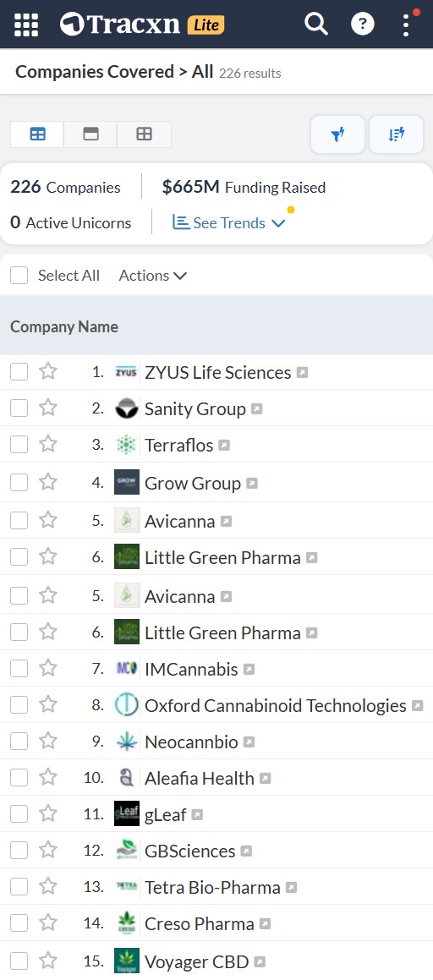Switch to the grid view tab
Image resolution: width=433 pixels, height=980 pixels.
pos(145,134)
